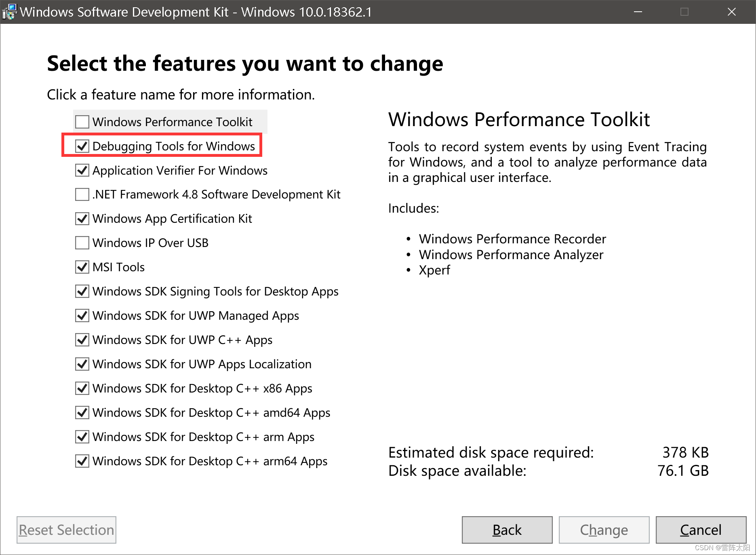
Task: Disable Windows SDK for UWP Apps Localization
Action: 82,364
